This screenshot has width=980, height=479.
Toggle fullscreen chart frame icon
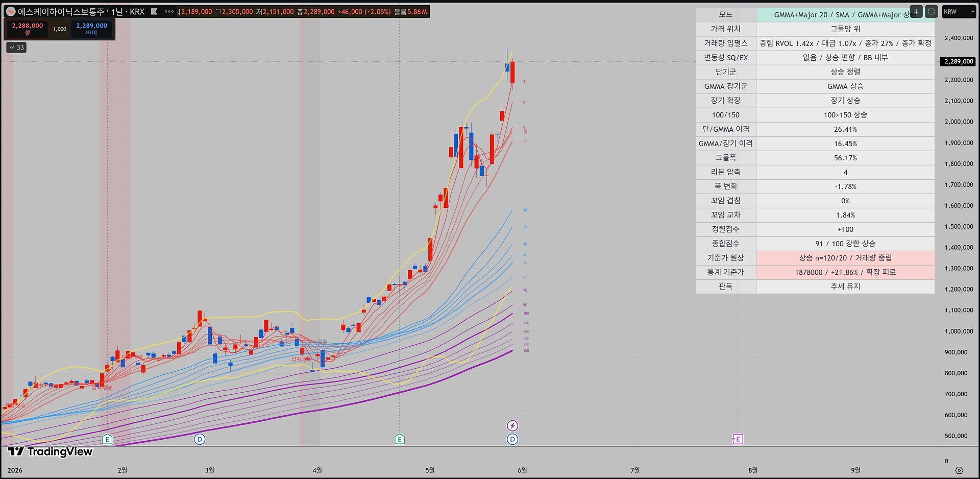932,11
